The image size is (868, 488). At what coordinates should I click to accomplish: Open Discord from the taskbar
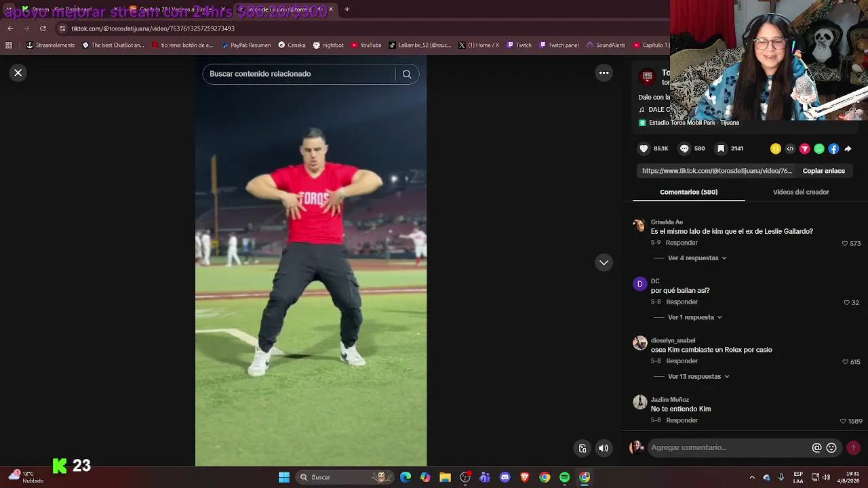click(505, 477)
